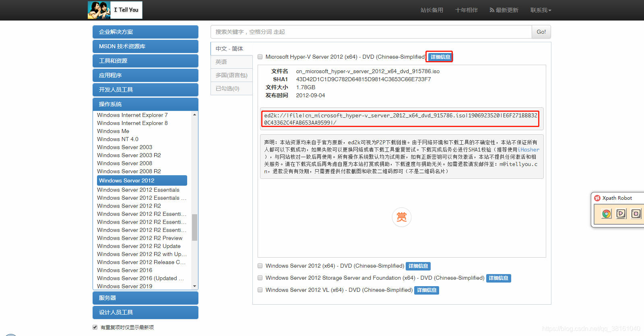This screenshot has width=644, height=336.
Task: Click the orange 赏 reward icon
Action: click(x=402, y=217)
